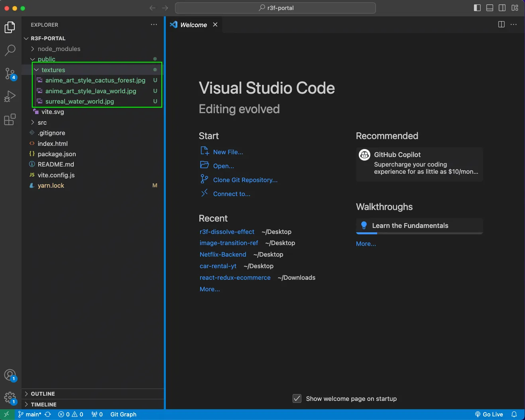Open recent project Netflix-Backend
This screenshot has height=420, width=525.
[223, 254]
